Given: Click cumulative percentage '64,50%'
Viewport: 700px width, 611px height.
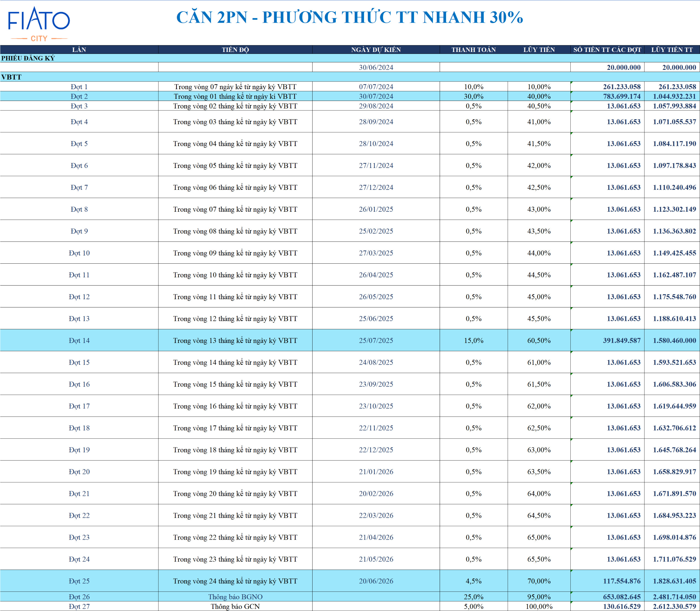Looking at the screenshot, I should [539, 516].
